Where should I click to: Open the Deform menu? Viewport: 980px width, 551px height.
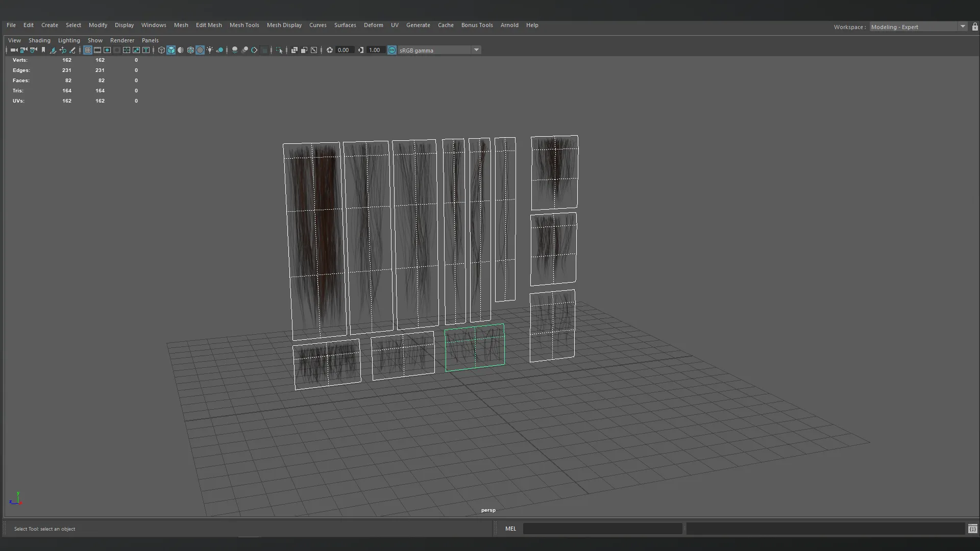(x=373, y=25)
